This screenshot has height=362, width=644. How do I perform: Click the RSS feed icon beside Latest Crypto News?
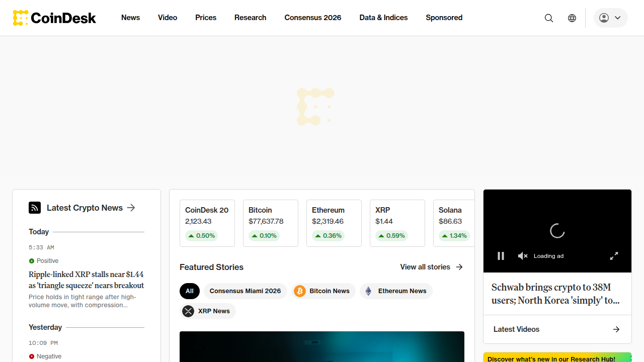[34, 208]
